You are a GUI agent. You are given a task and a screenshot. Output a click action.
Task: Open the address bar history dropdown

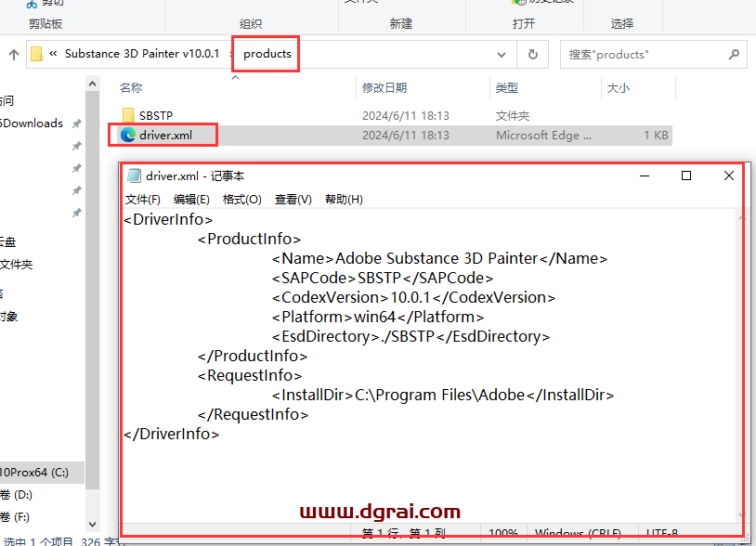[502, 55]
